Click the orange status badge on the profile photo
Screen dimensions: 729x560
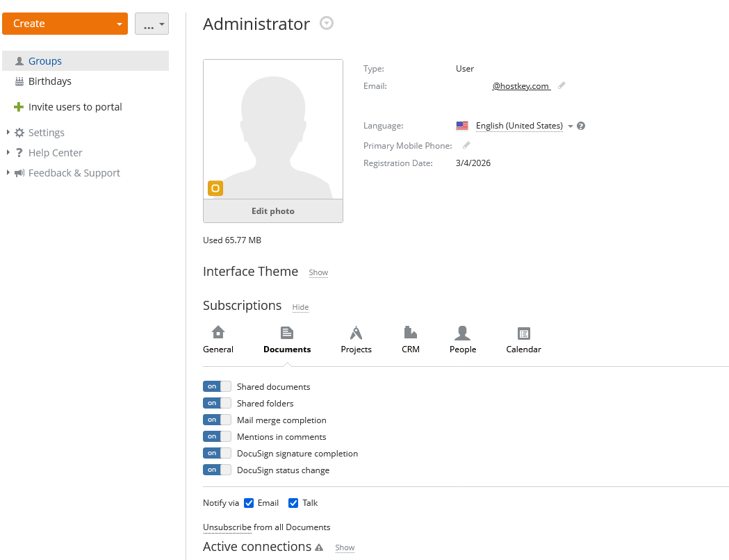tap(215, 188)
